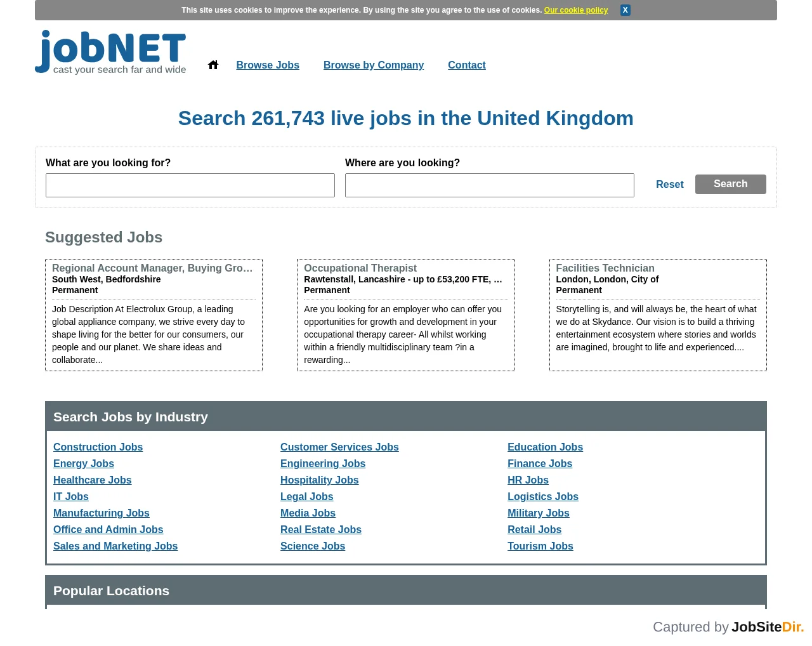Browse IT Jobs
Screen dimensions: 812x646
coord(71,496)
